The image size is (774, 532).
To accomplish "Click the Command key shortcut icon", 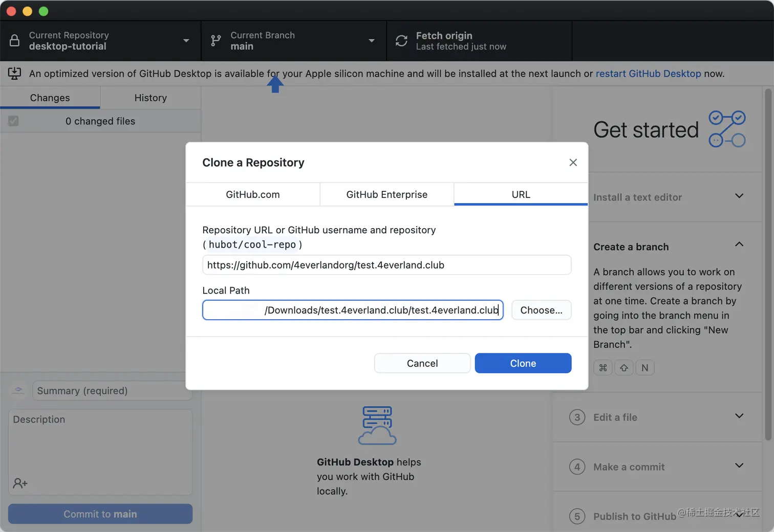I will (x=603, y=368).
